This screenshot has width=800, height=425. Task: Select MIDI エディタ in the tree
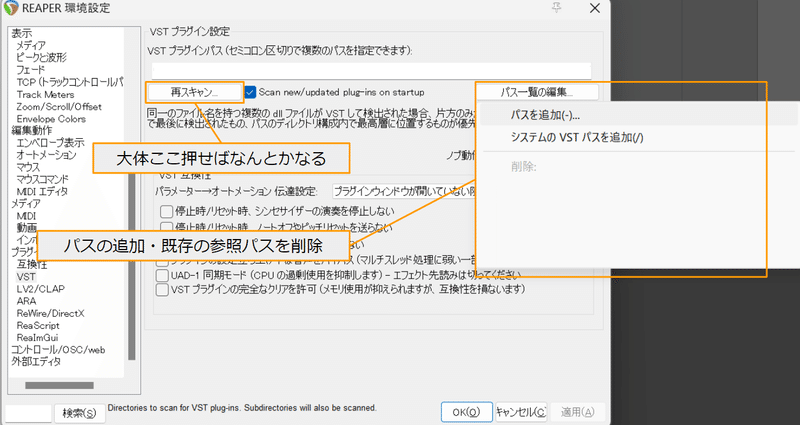42,191
